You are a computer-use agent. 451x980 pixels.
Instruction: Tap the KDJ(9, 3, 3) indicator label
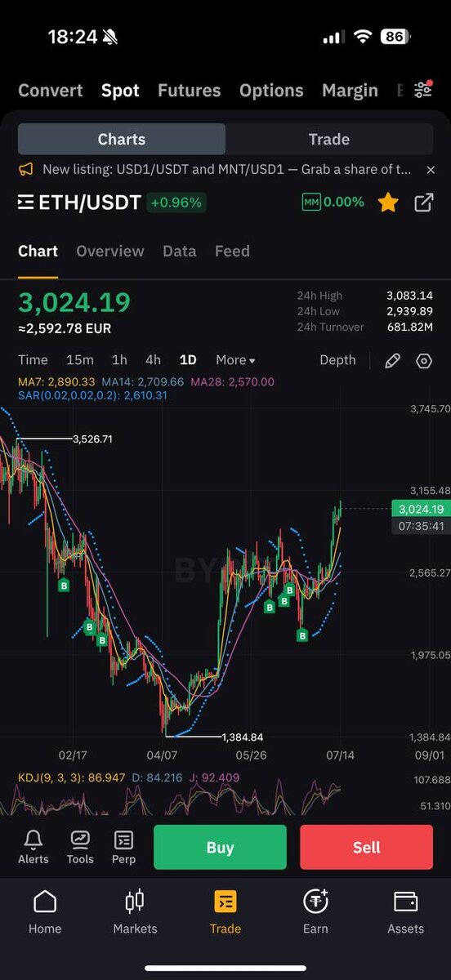pyautogui.click(x=72, y=777)
